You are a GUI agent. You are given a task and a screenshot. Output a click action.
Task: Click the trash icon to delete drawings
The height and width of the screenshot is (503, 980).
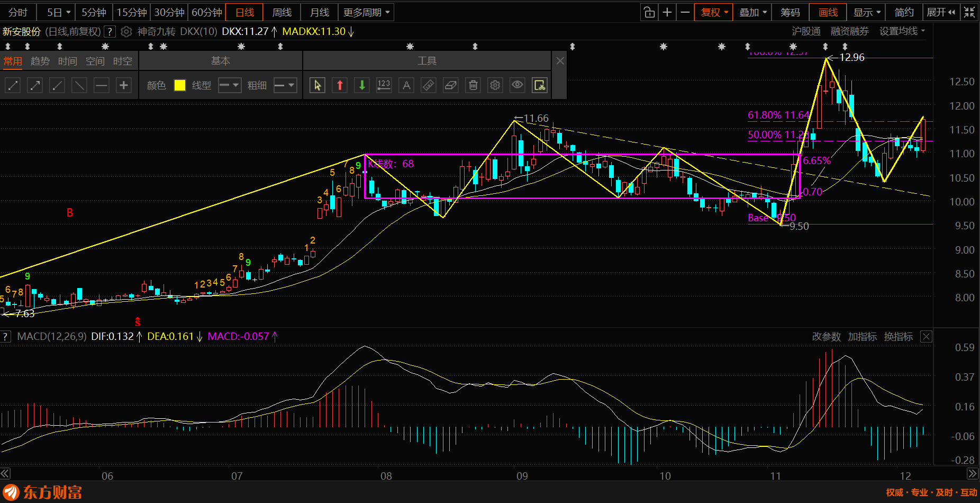click(473, 85)
